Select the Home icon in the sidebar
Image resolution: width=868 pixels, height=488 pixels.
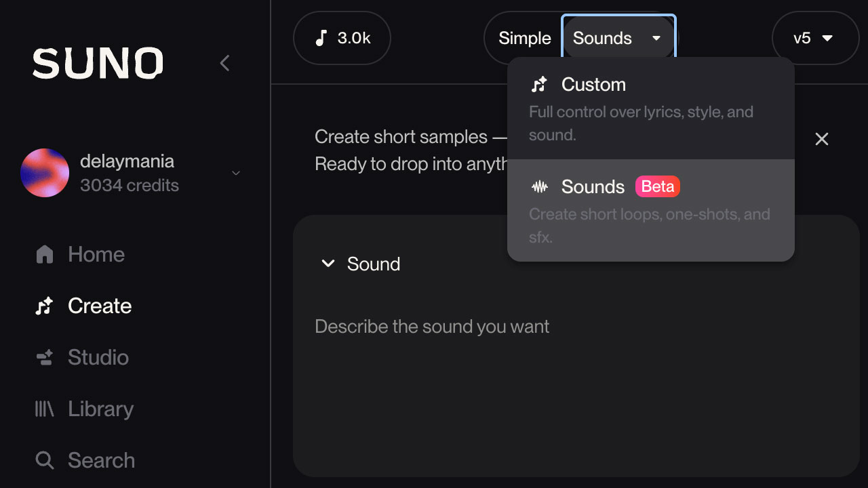(45, 254)
